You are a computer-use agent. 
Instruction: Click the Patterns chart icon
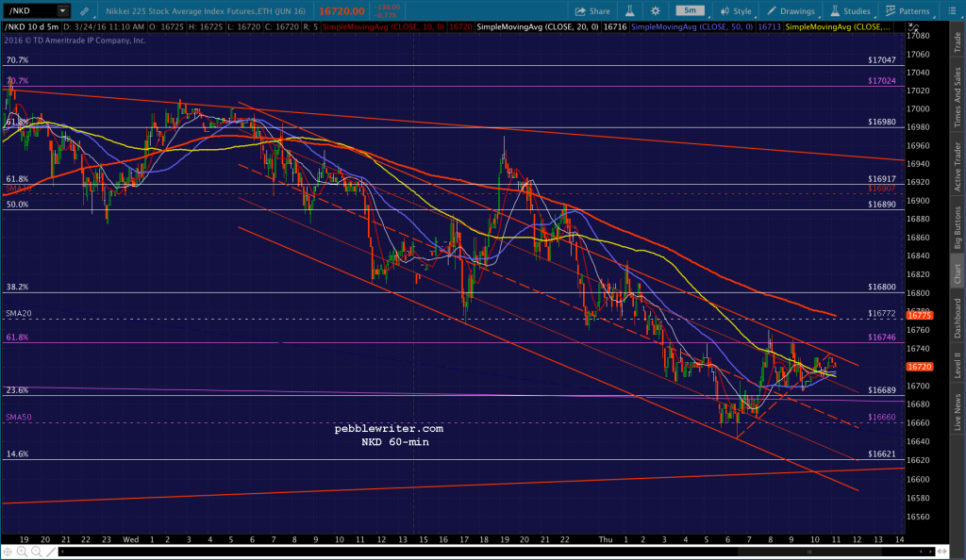pos(891,11)
